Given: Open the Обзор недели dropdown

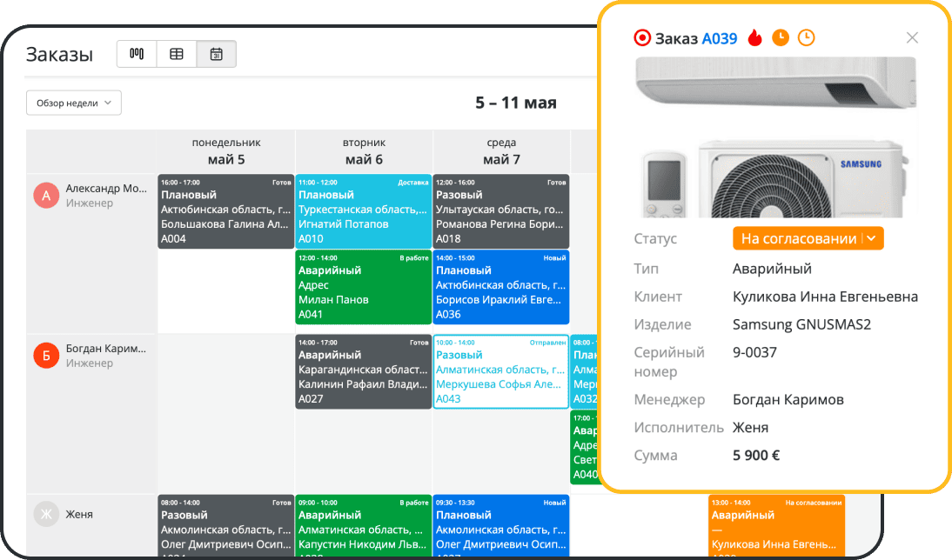Looking at the screenshot, I should (74, 103).
